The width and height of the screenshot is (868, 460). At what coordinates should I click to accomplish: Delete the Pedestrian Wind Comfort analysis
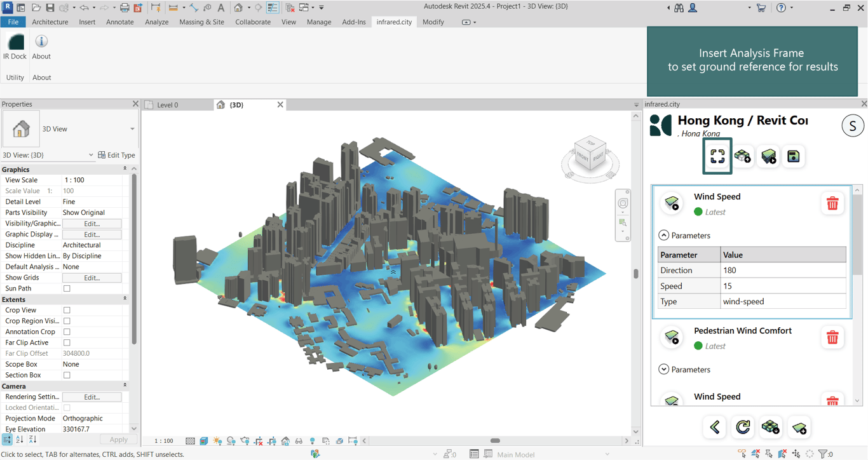pos(832,337)
